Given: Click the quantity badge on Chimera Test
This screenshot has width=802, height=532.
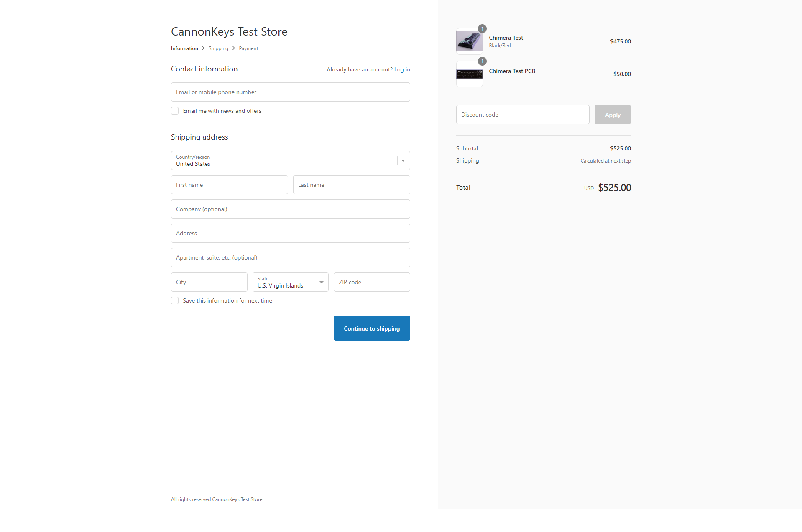Looking at the screenshot, I should pos(482,28).
